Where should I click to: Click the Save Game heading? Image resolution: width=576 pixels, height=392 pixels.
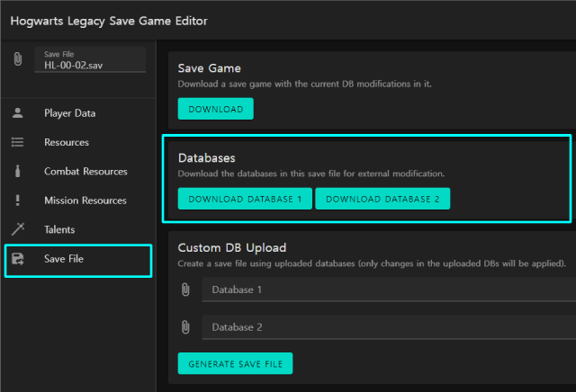[x=210, y=68]
